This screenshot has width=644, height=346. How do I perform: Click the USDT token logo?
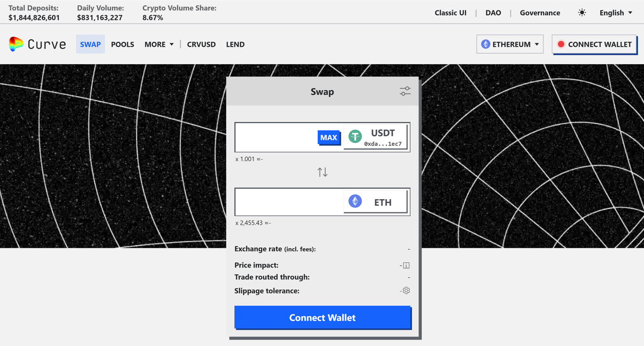(x=355, y=137)
